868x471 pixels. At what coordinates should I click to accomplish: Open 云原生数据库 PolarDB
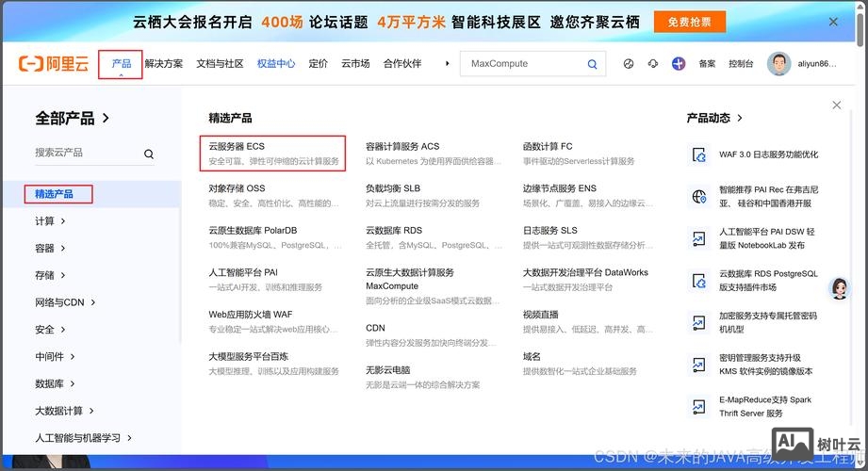[253, 230]
